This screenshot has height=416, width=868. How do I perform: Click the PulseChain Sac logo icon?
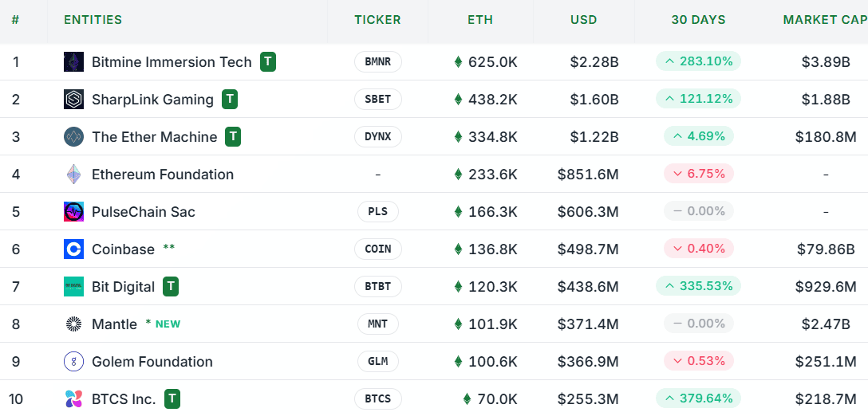(73, 212)
